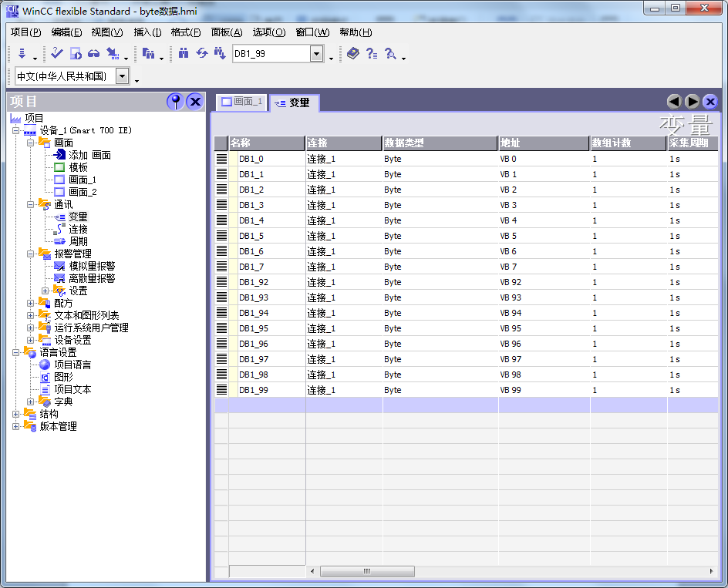The image size is (728, 588).
Task: Open 模板 in the project tree
Action: click(x=78, y=167)
